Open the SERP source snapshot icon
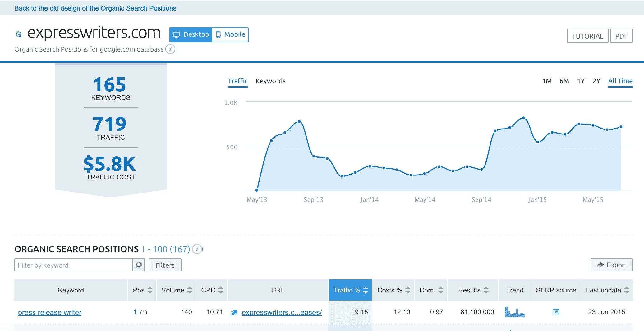The image size is (644, 331). [556, 312]
